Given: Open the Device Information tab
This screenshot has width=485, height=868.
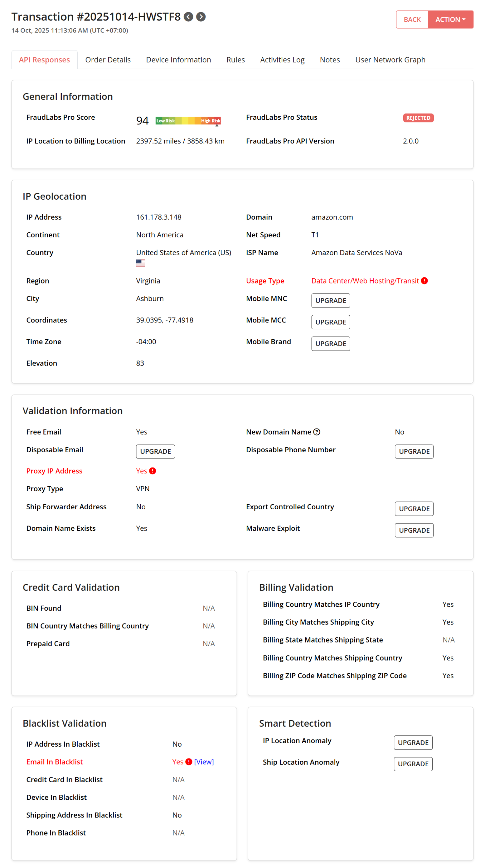Looking at the screenshot, I should [x=178, y=60].
